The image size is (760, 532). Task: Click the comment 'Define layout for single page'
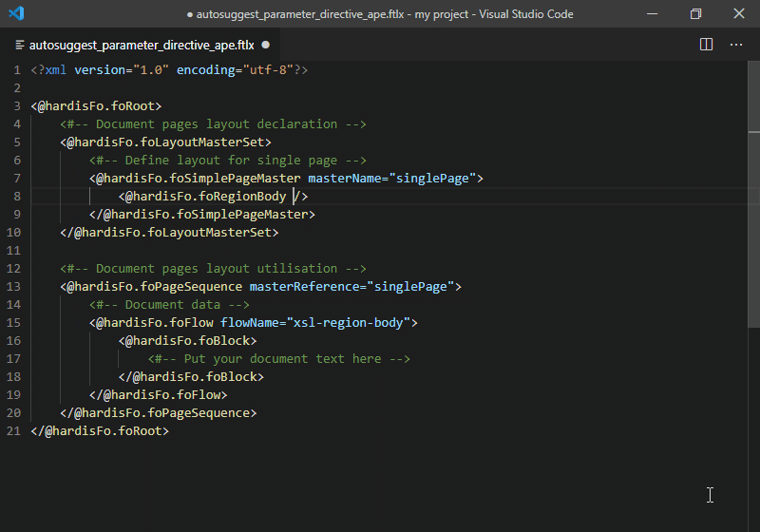[231, 160]
